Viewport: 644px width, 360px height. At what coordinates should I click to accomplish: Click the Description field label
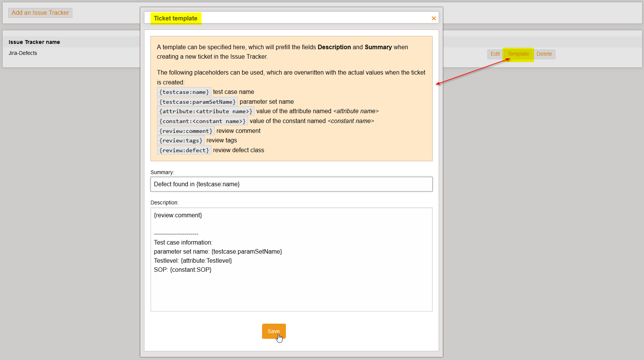(x=164, y=203)
